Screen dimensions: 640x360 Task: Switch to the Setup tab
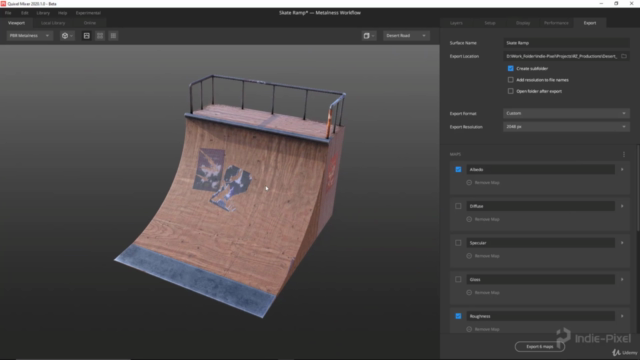pyautogui.click(x=490, y=23)
